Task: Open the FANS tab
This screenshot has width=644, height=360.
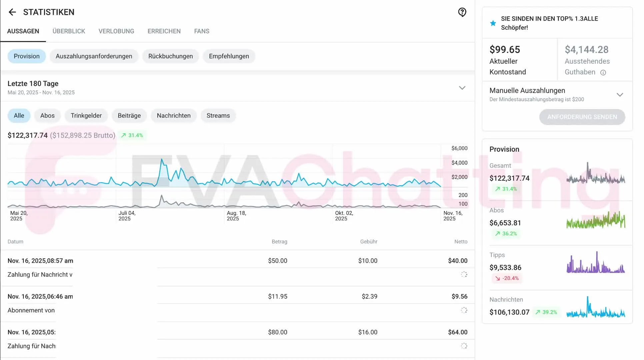Action: 202,31
